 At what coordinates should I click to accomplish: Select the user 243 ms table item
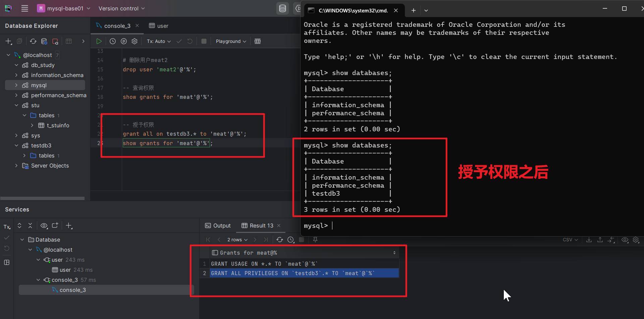pyautogui.click(x=72, y=270)
